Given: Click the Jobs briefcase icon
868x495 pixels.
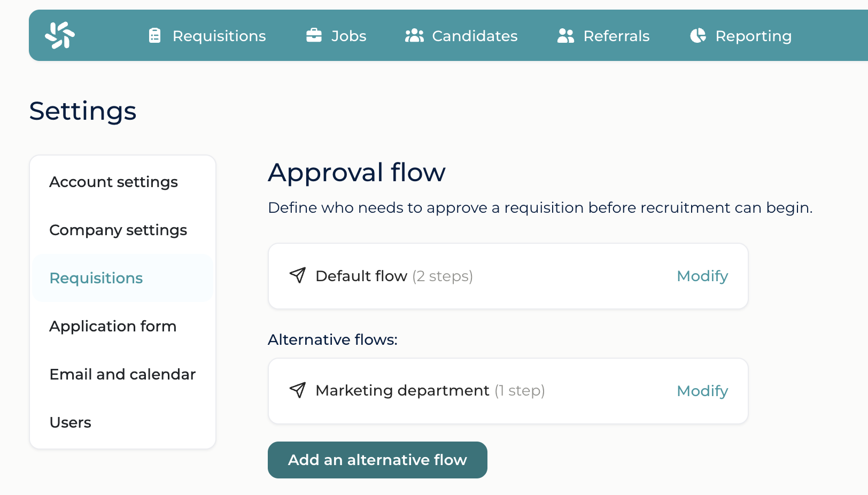Looking at the screenshot, I should [314, 35].
